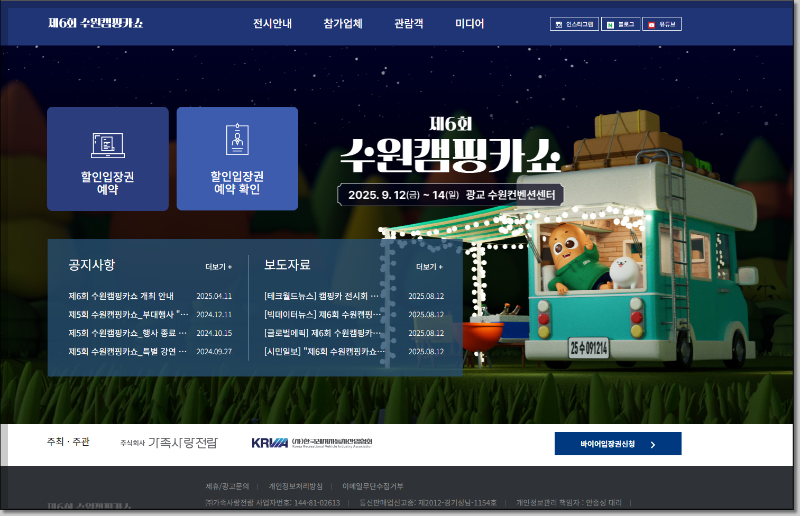Open the 개인정보처리방침 footer link
This screenshot has height=516, width=800.
(x=295, y=486)
